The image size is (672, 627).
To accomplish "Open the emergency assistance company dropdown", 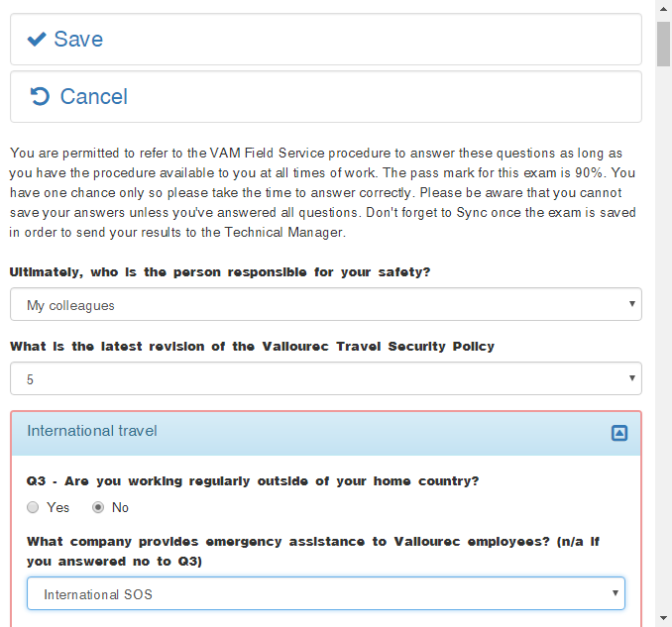I will [x=325, y=594].
